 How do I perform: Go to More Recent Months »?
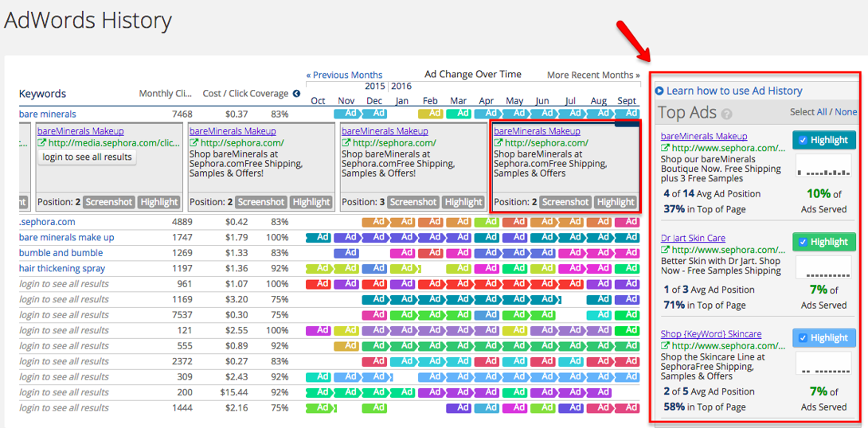click(593, 75)
